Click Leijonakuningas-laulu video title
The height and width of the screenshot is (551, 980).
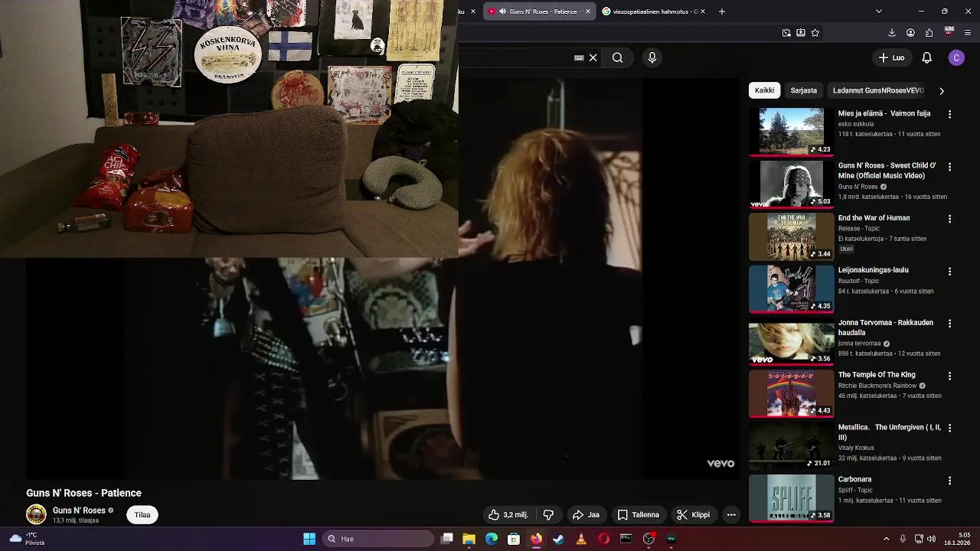(x=873, y=270)
